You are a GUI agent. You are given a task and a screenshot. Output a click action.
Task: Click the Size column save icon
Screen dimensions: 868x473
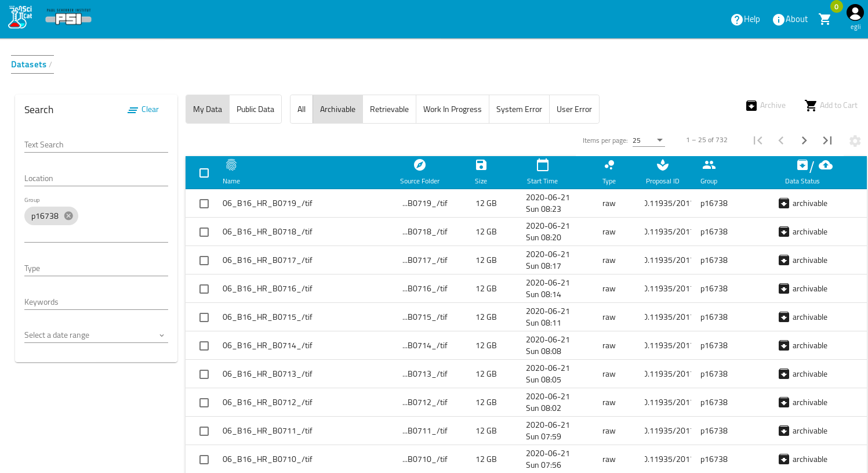[x=481, y=165]
